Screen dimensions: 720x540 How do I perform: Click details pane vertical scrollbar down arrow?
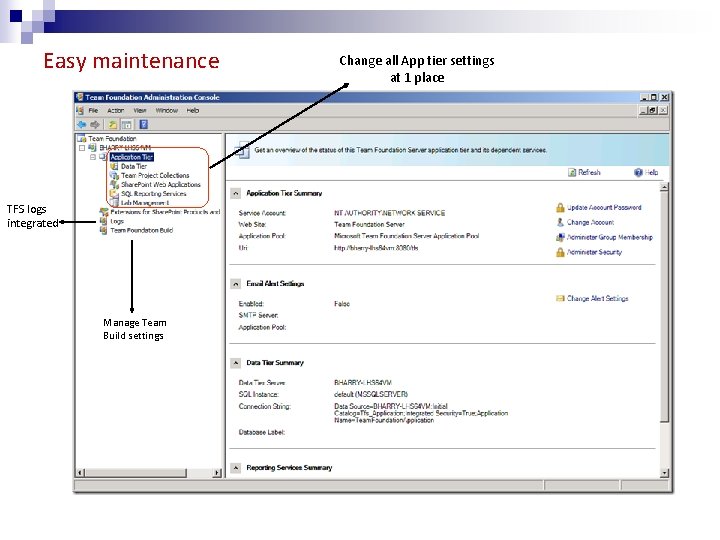click(664, 472)
